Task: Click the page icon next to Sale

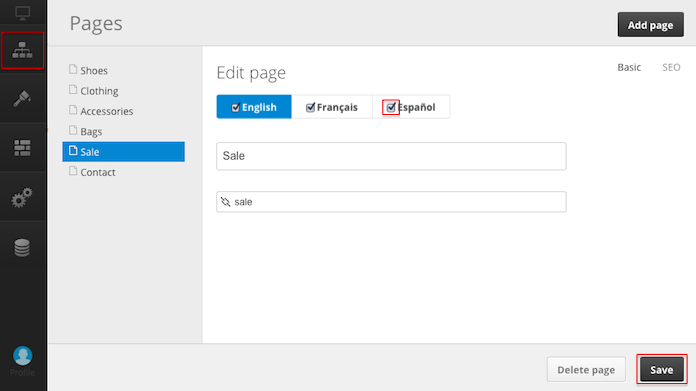Action: click(x=73, y=151)
